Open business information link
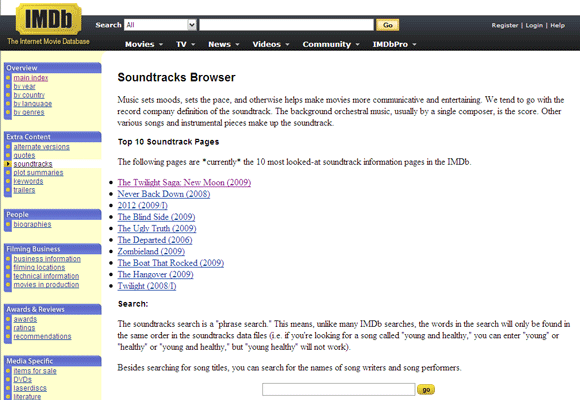Image resolution: width=580 pixels, height=400 pixels. point(47,259)
